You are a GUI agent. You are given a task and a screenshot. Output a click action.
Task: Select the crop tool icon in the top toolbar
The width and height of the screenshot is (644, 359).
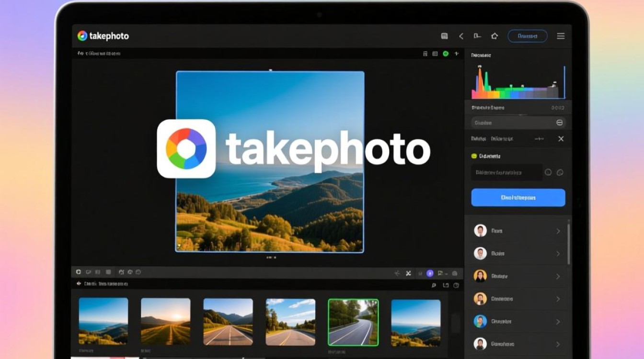tap(477, 36)
